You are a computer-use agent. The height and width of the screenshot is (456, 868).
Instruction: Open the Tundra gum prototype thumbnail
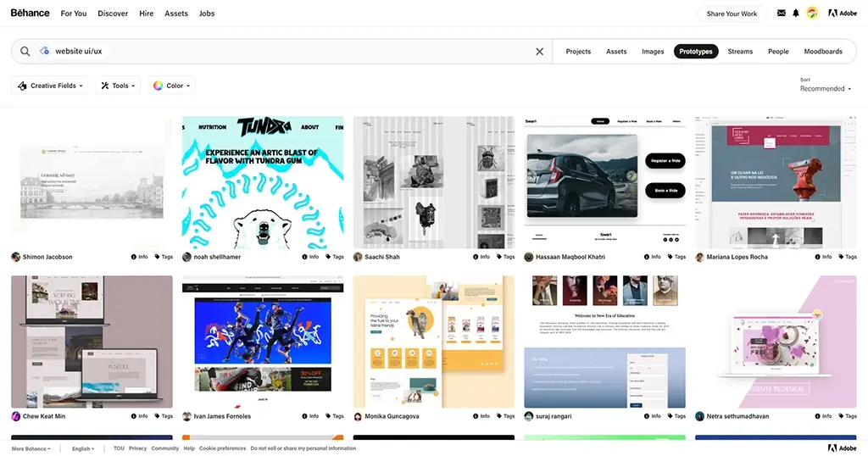263,182
